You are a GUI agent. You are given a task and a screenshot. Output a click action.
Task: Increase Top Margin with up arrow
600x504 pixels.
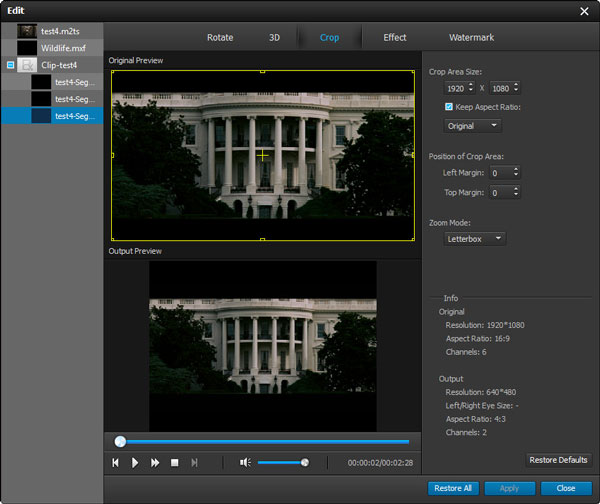coord(516,189)
